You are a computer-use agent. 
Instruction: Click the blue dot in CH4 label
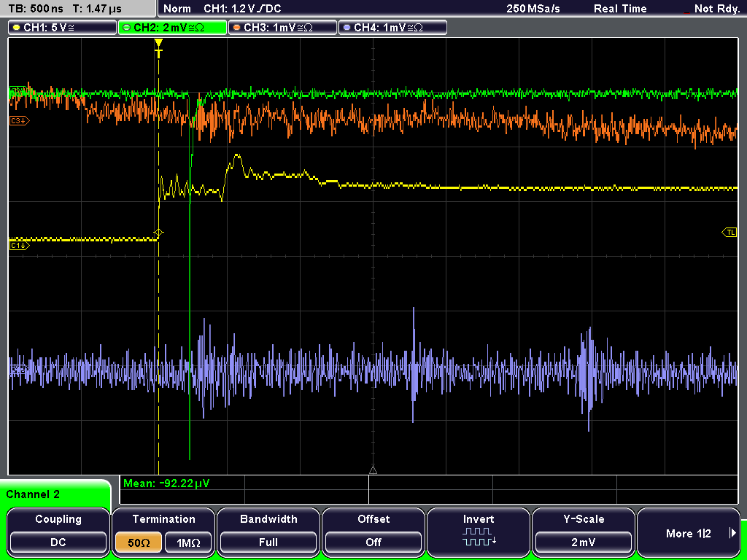[x=347, y=28]
